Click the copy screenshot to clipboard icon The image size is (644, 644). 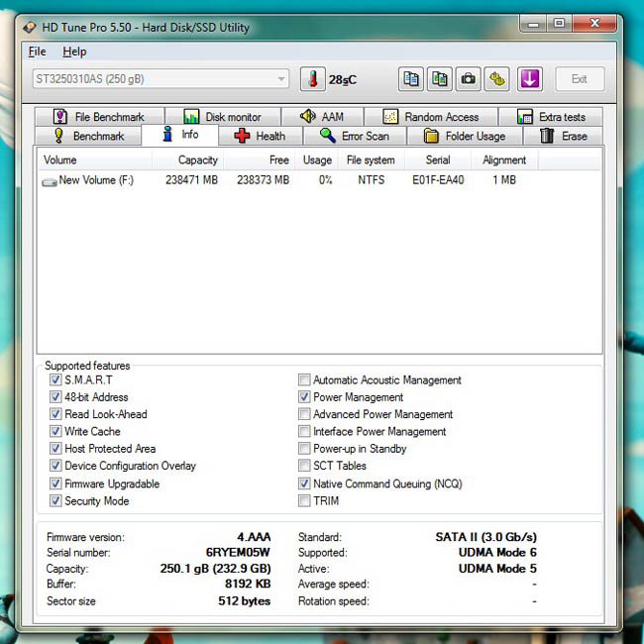coord(440,79)
